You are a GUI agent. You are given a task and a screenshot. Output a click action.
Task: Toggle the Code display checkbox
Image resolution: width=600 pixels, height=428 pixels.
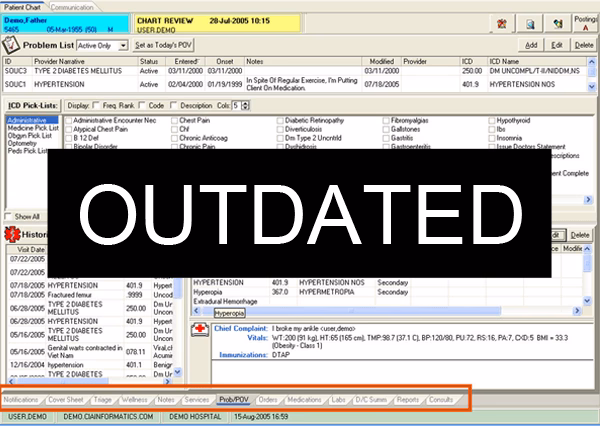(x=142, y=105)
